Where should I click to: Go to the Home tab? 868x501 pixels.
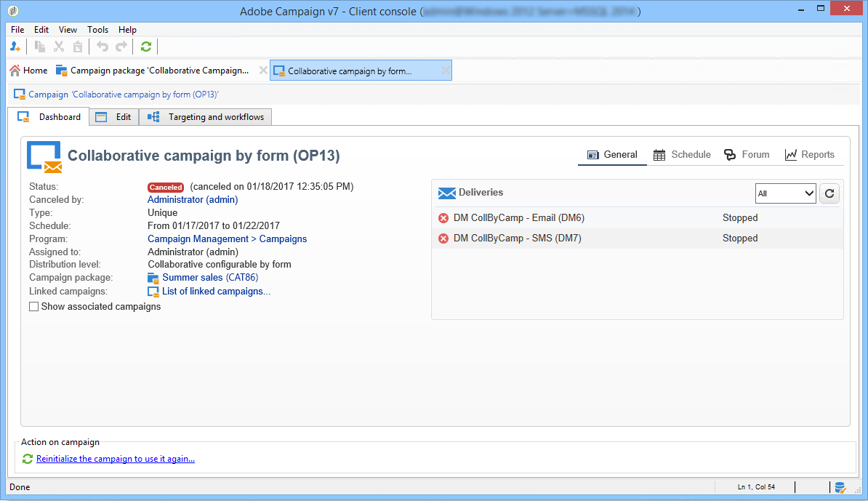point(28,71)
